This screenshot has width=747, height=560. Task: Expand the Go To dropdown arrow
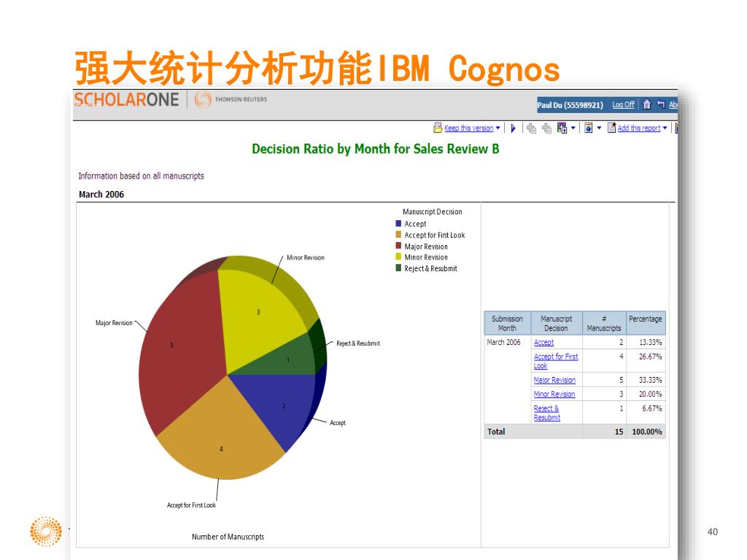coord(573,128)
